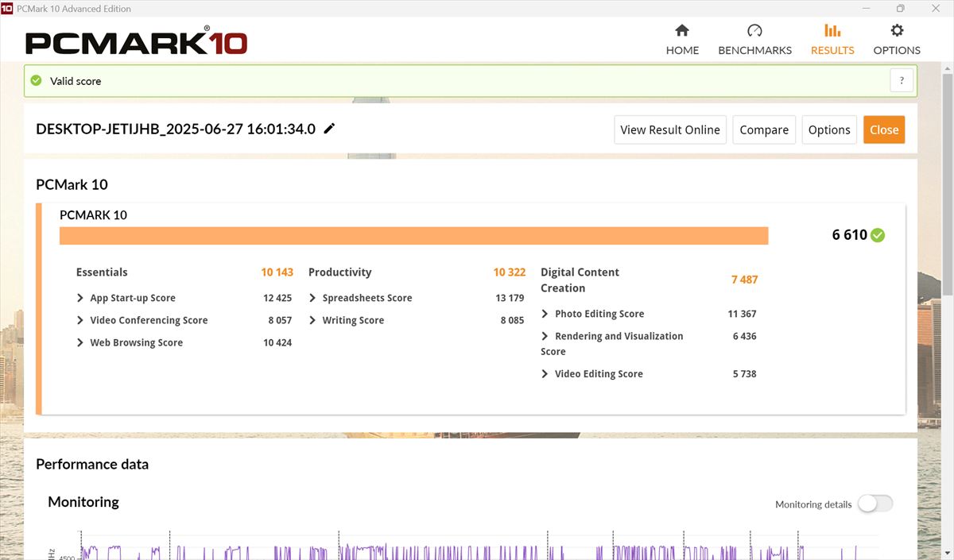Click the Valid score message text

click(x=76, y=81)
